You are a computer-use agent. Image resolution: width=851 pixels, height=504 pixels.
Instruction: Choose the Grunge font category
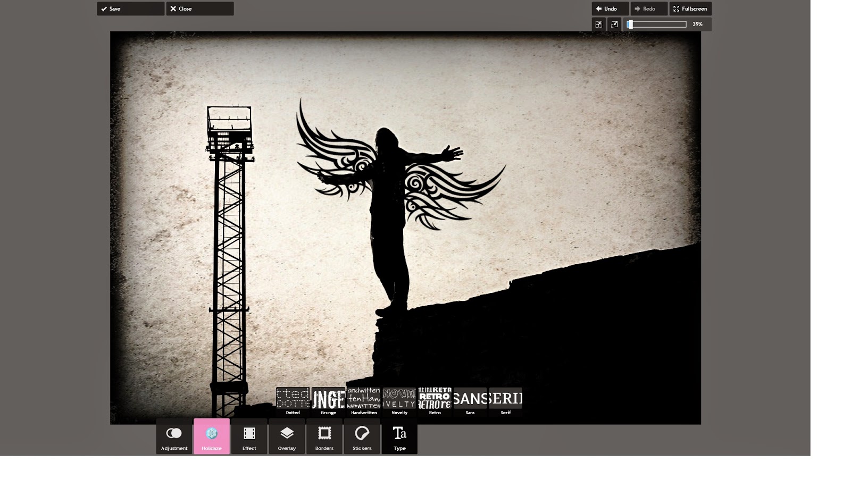[328, 401]
